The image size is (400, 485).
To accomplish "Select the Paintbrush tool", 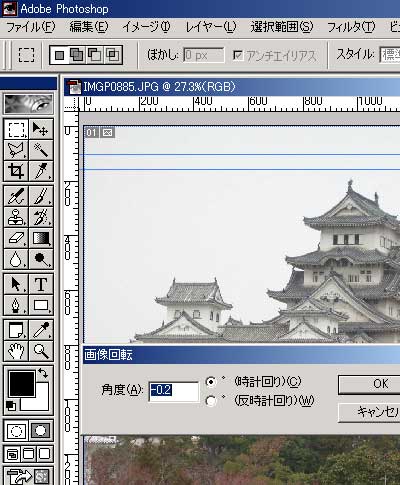I will [41, 196].
